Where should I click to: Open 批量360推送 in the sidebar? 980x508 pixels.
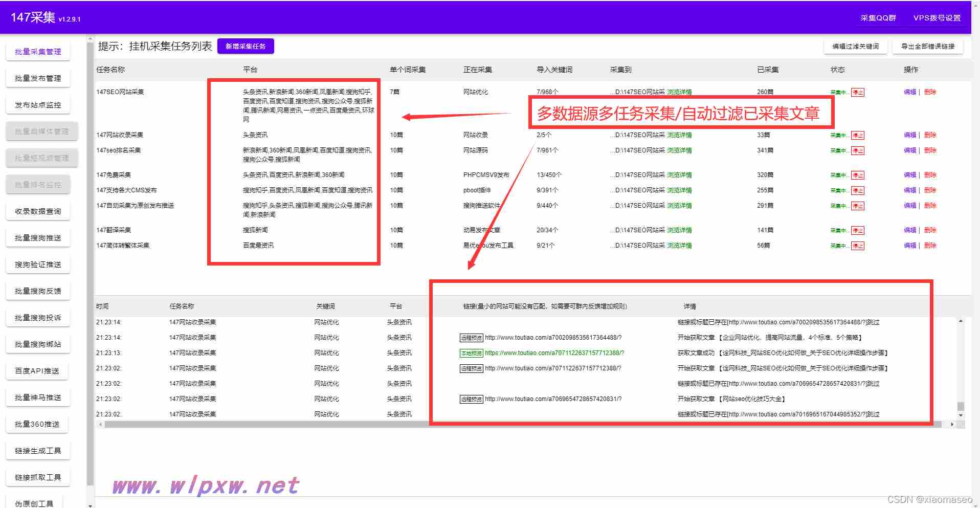coord(38,424)
